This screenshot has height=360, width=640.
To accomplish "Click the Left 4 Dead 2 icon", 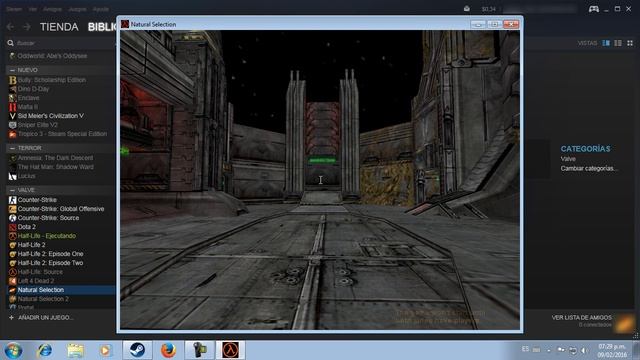I will pos(13,281).
